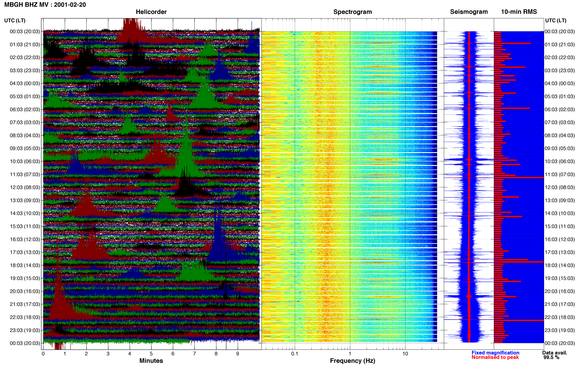Select '08:03 (04:03)' on the helicorder time axis
The height and width of the screenshot is (368, 588).
(25, 135)
